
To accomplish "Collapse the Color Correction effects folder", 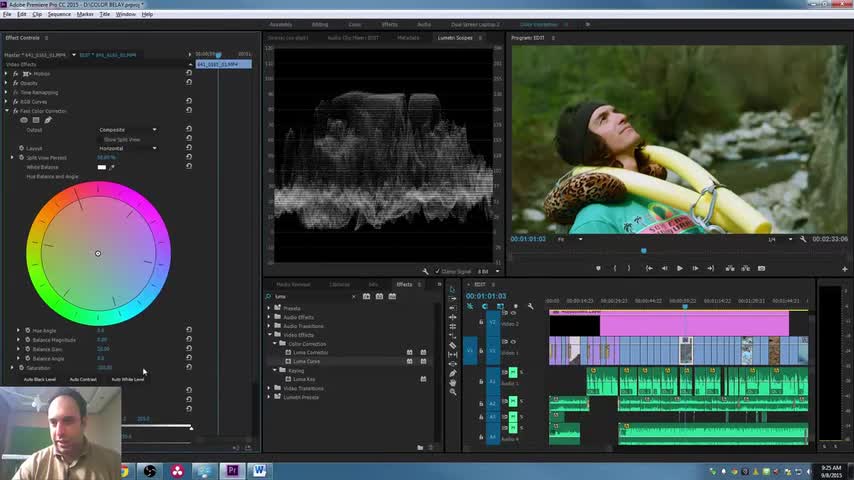I will (x=276, y=344).
